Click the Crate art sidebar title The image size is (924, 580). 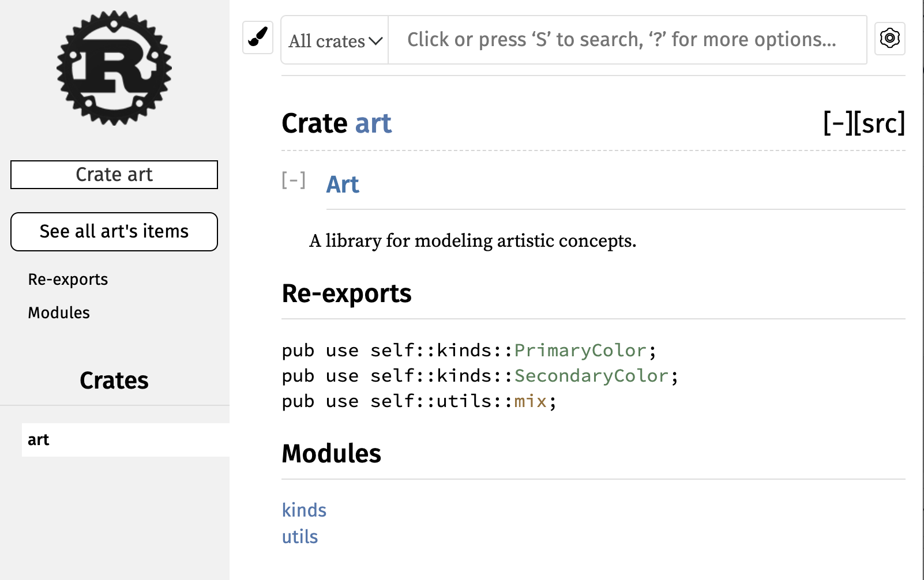114,175
